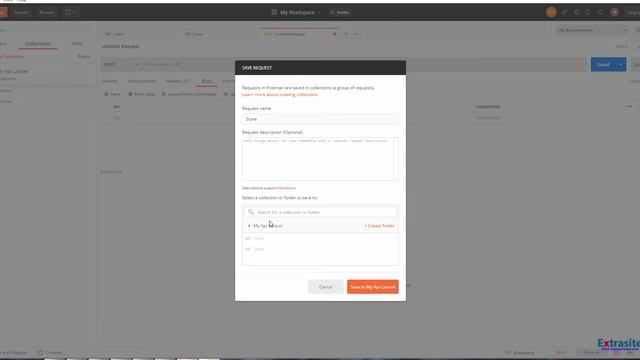Click the search magnifier icon in dialog
The width and height of the screenshot is (640, 360).
click(x=251, y=212)
